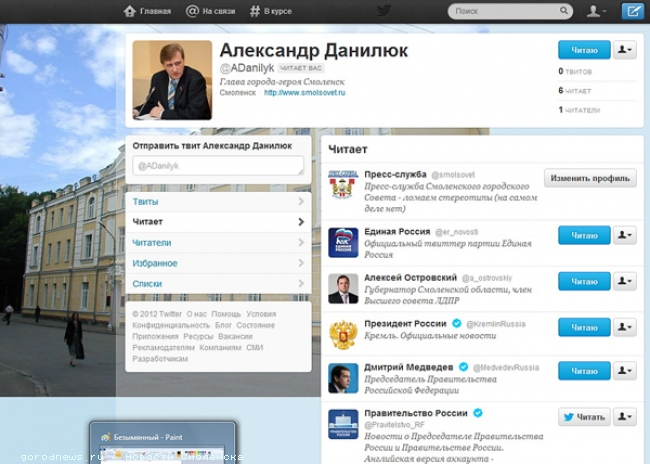Select Твиты in sidebar menu

217,201
